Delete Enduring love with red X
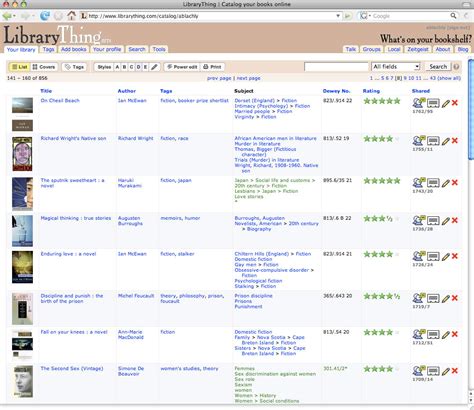 click(455, 256)
